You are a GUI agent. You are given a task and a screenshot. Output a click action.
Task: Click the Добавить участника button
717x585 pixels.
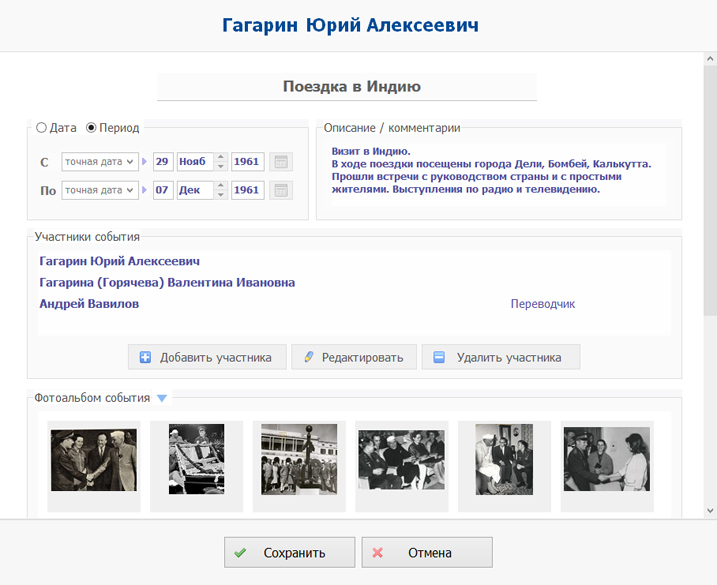coord(207,357)
